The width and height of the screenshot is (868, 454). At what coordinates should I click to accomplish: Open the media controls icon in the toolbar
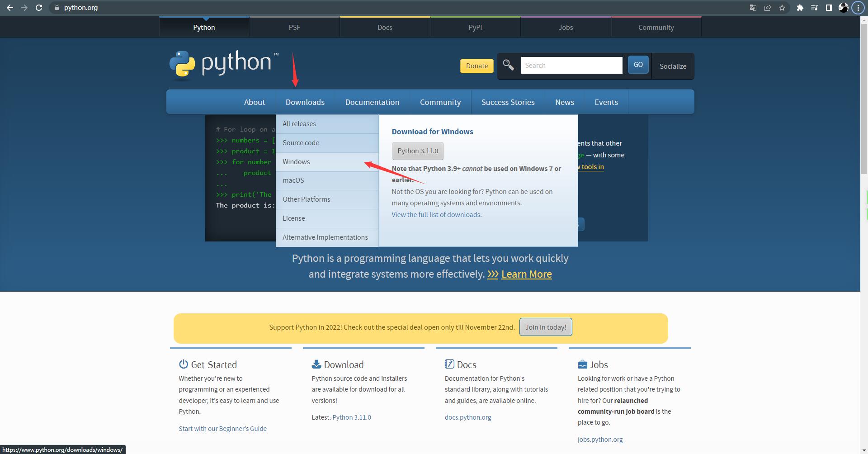[815, 8]
